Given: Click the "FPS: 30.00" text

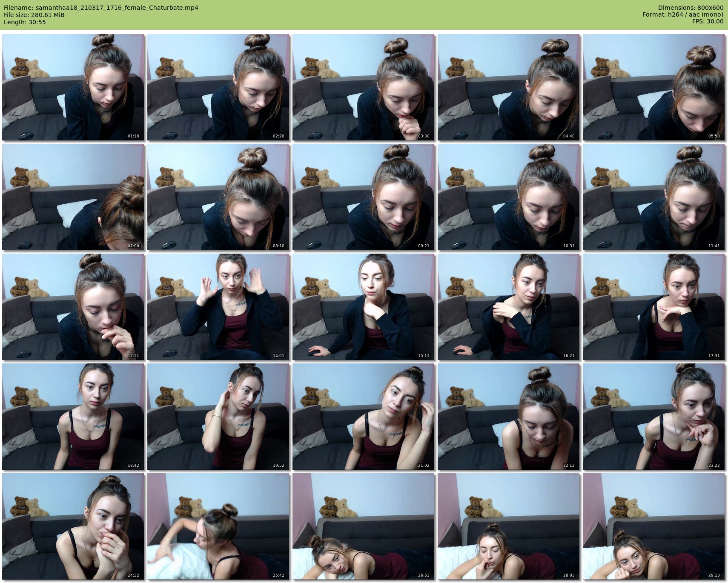Looking at the screenshot, I should pos(708,22).
